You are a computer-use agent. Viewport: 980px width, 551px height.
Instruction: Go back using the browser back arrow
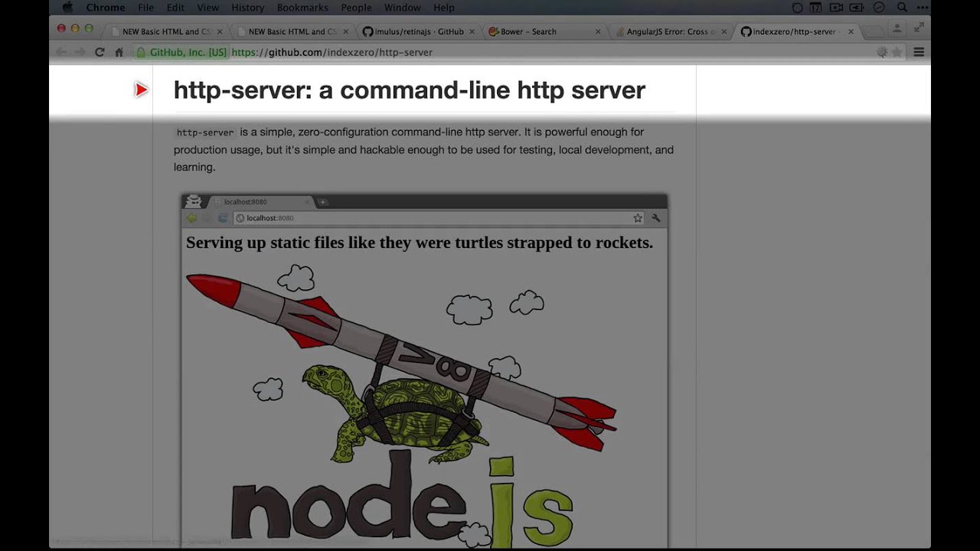point(61,52)
